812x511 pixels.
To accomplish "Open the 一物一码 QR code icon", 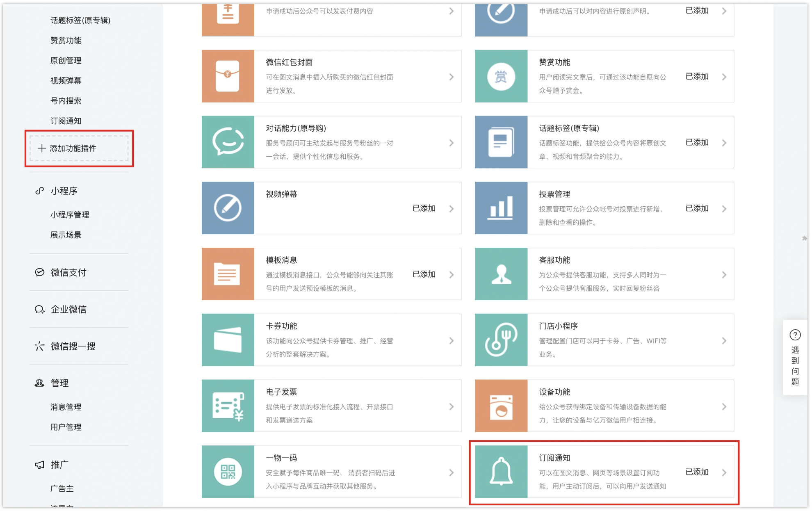I will tap(228, 472).
